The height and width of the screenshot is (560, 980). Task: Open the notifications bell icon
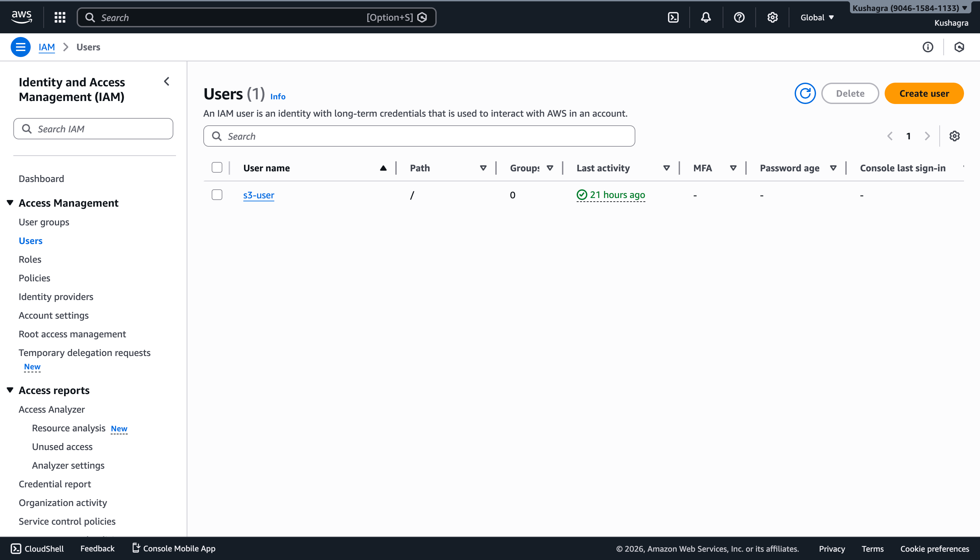tap(706, 17)
